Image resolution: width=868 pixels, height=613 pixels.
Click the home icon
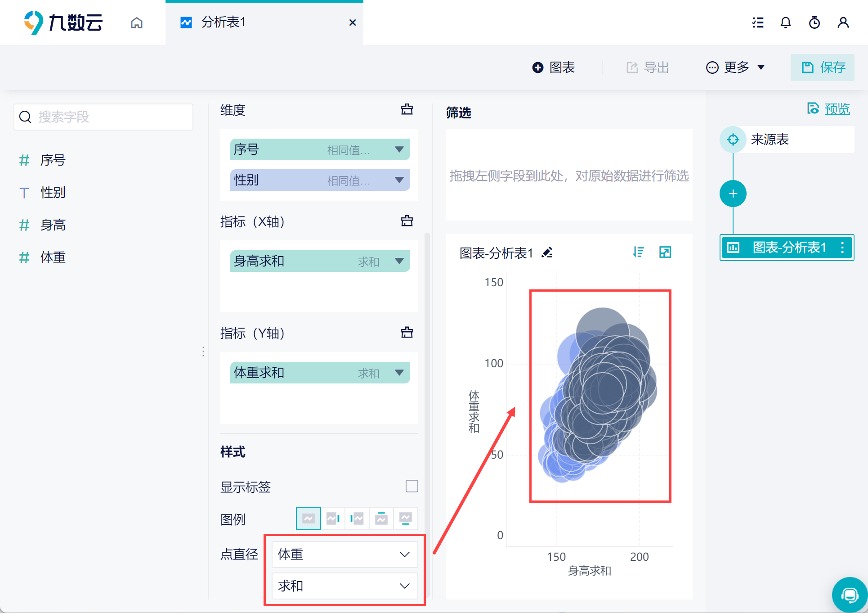(x=137, y=23)
